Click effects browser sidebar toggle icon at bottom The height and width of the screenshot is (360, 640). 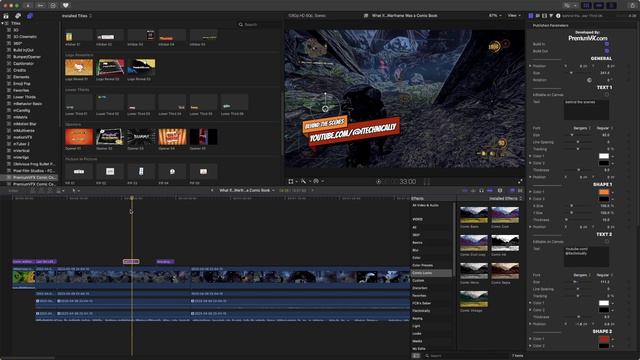click(x=416, y=356)
